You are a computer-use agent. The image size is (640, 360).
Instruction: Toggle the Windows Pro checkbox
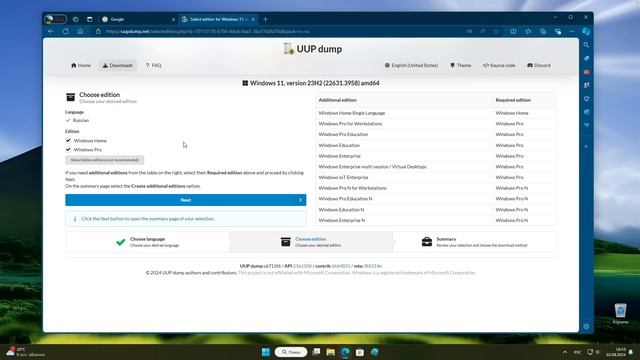[x=68, y=149]
